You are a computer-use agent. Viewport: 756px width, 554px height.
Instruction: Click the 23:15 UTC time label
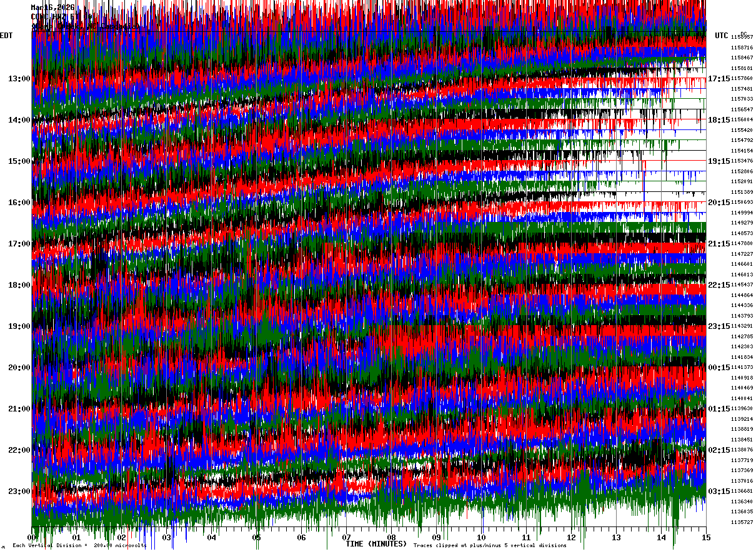pos(719,326)
